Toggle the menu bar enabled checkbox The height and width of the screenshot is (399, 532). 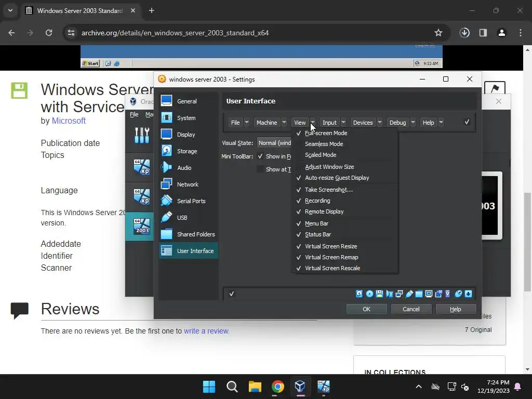coord(467,122)
